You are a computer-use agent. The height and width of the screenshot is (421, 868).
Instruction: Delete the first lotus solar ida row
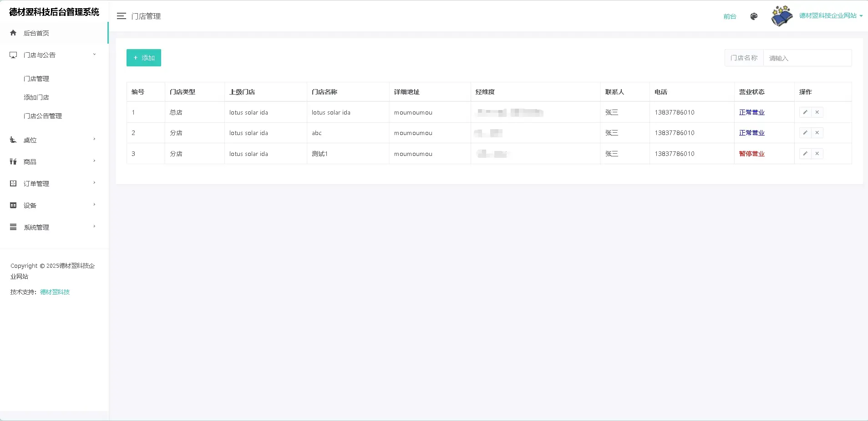(817, 112)
